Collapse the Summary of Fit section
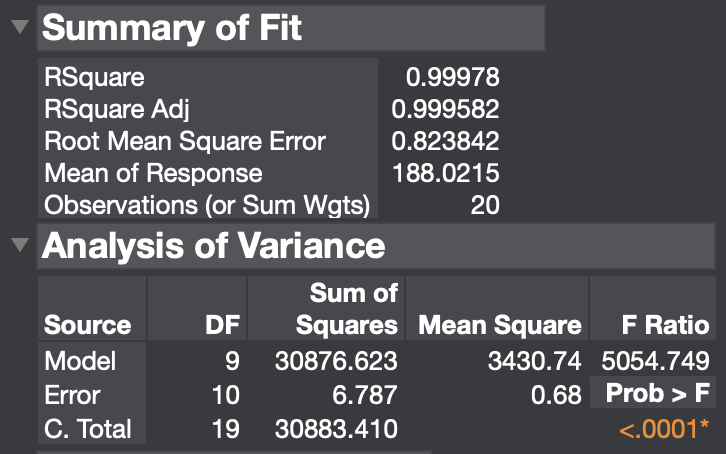 pyautogui.click(x=20, y=26)
